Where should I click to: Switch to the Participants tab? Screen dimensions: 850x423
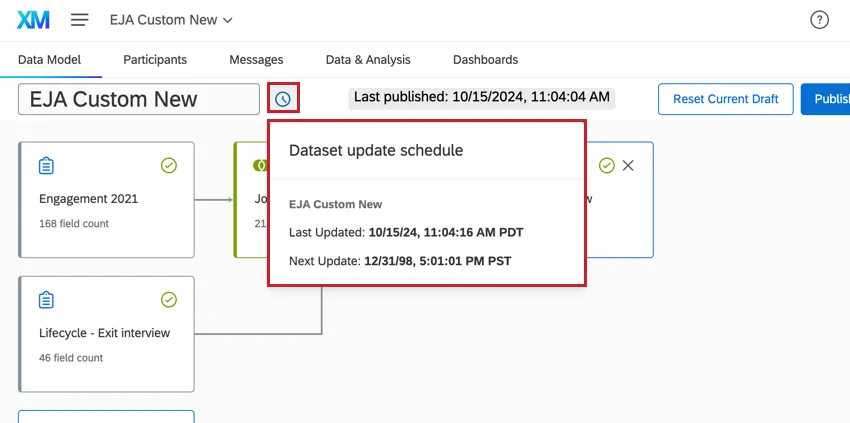(x=155, y=60)
